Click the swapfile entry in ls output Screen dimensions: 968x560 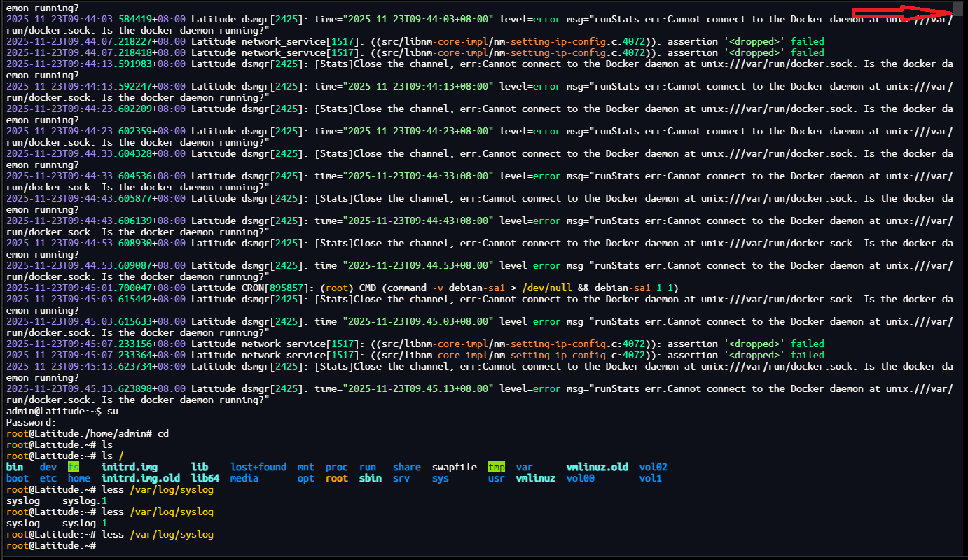pos(454,467)
